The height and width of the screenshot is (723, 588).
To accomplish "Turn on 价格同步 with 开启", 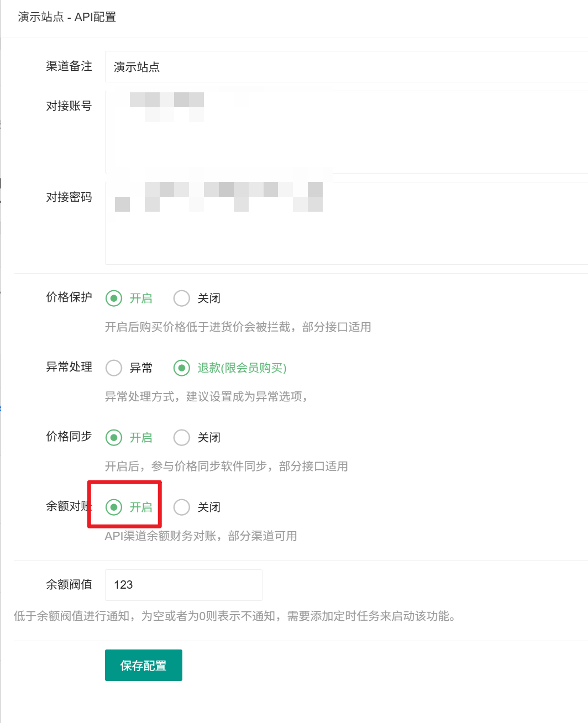I will [x=114, y=438].
